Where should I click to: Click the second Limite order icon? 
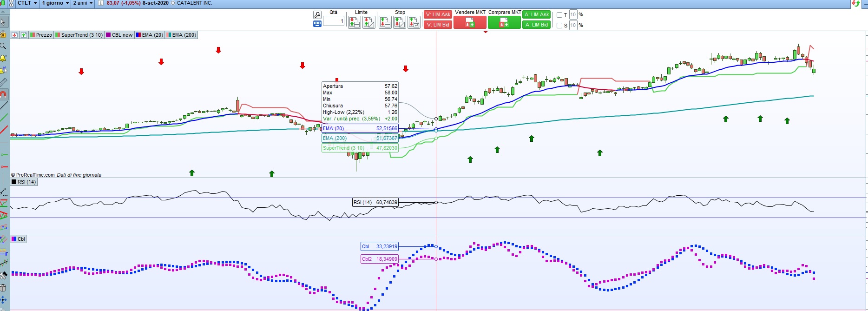[369, 22]
